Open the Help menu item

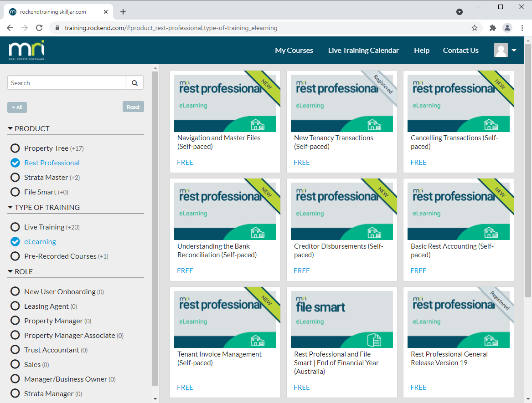[422, 50]
